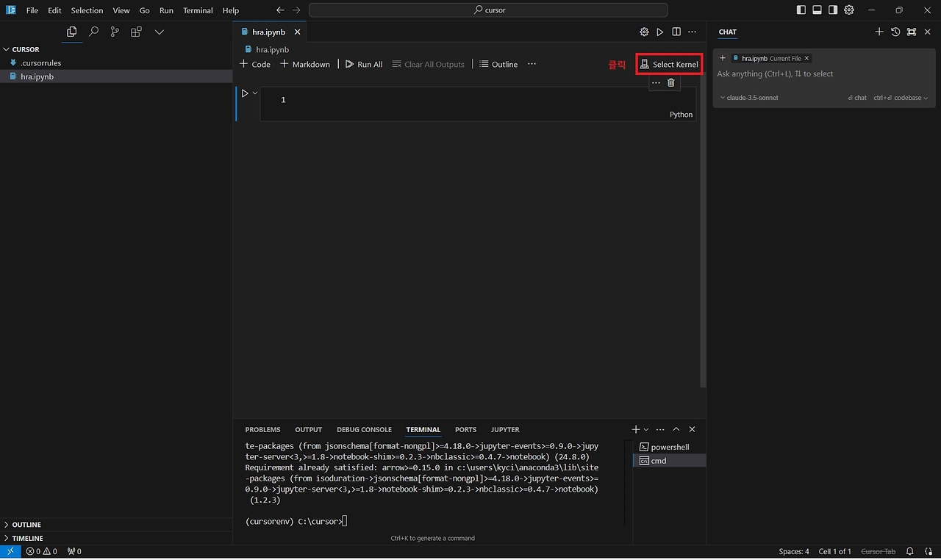Add a new Code cell

click(255, 64)
